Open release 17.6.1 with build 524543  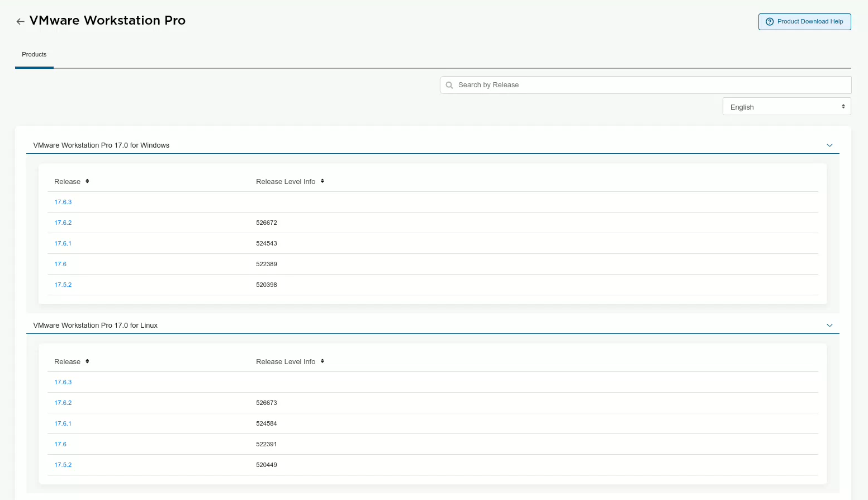(63, 243)
